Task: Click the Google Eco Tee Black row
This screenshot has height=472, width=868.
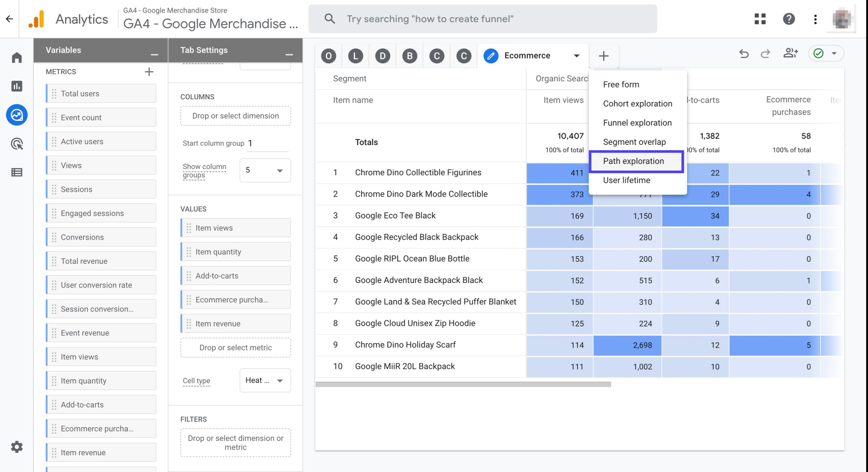Action: [395, 216]
